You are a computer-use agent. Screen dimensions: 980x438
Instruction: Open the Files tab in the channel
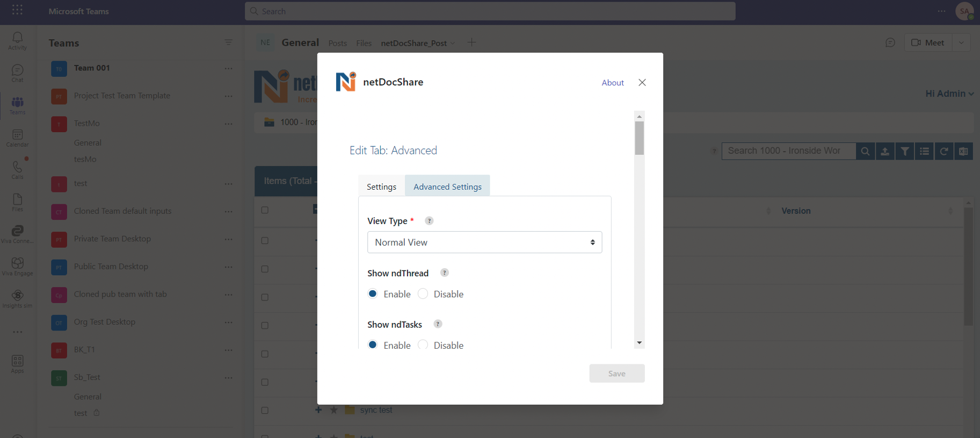coord(364,43)
